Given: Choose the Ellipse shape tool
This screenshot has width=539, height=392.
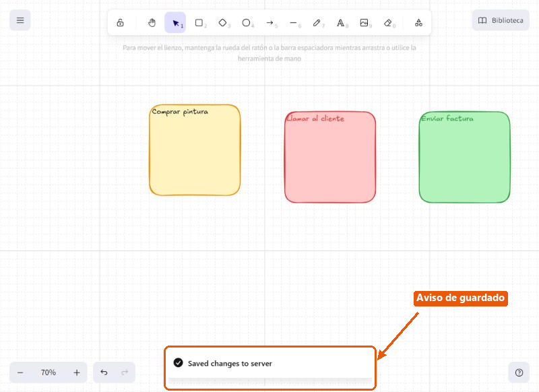Looking at the screenshot, I should [246, 23].
